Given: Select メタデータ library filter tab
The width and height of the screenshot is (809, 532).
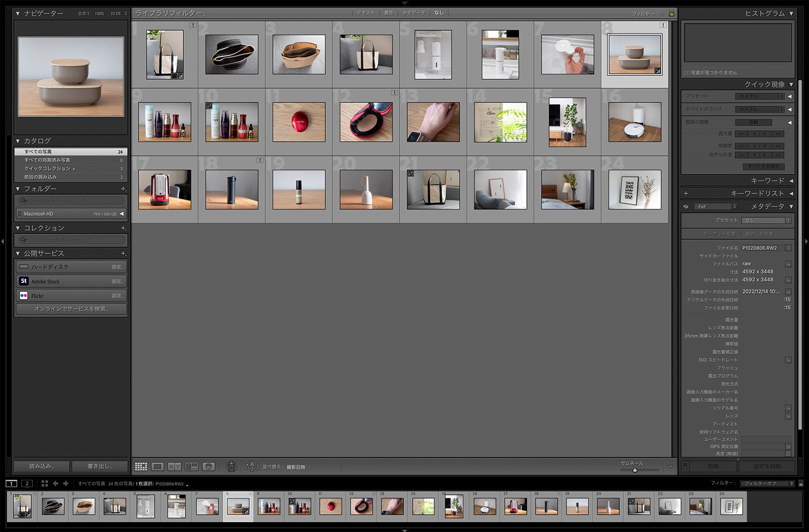Looking at the screenshot, I should coord(414,13).
